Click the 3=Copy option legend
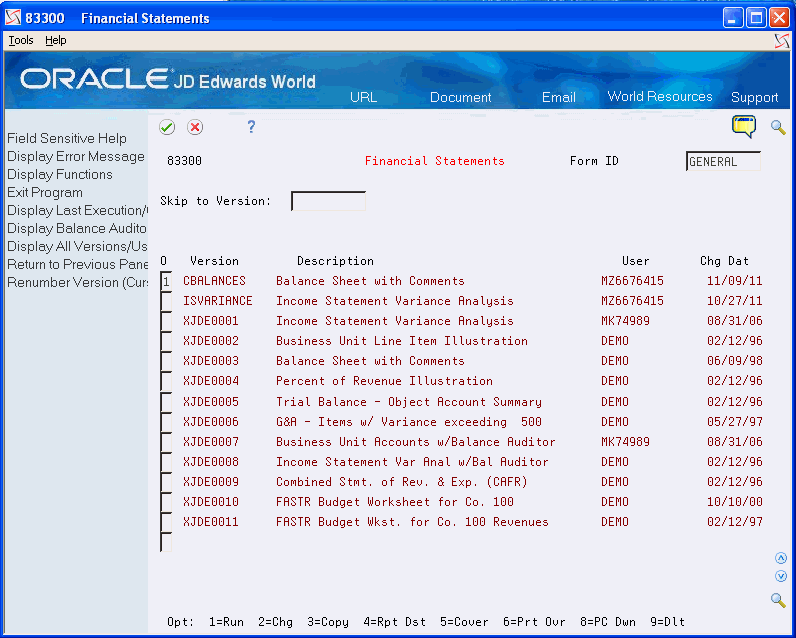796x638 pixels. pyautogui.click(x=327, y=622)
